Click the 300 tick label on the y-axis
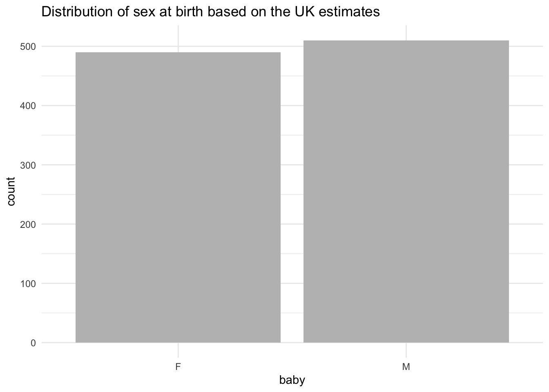This screenshot has width=549, height=392. [28, 165]
